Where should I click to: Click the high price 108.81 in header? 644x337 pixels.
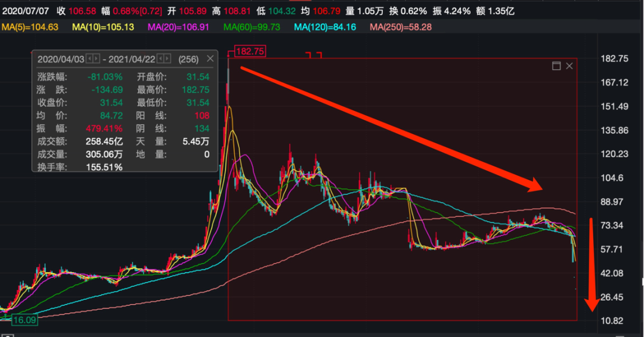[237, 11]
